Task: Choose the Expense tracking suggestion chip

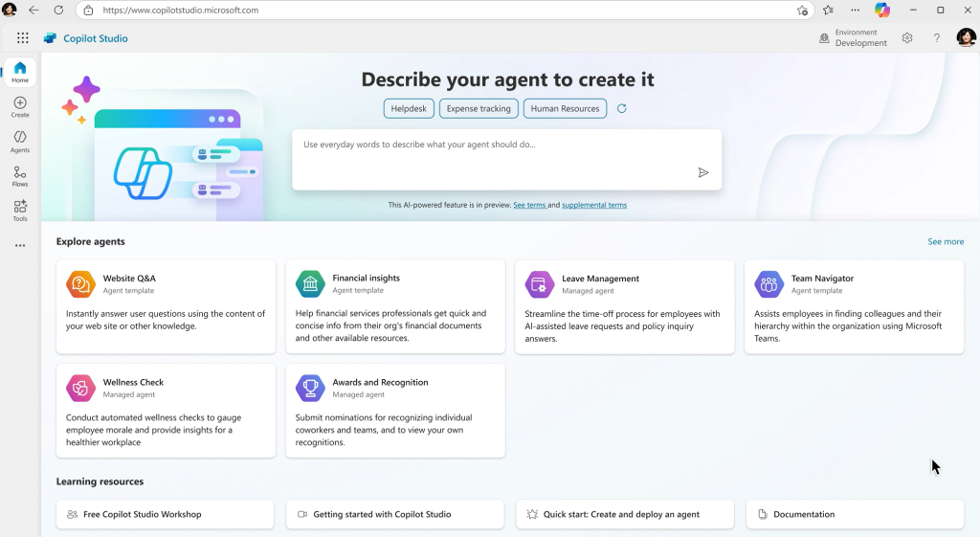Action: tap(479, 109)
